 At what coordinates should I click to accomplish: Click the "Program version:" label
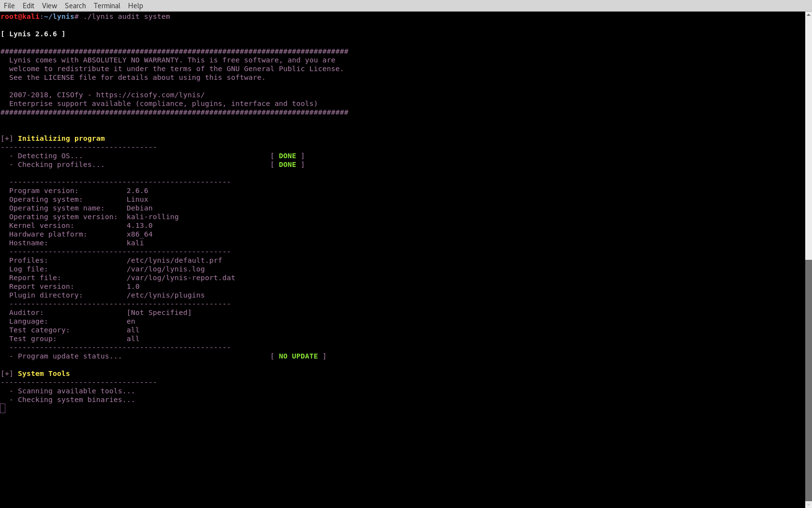coord(43,191)
